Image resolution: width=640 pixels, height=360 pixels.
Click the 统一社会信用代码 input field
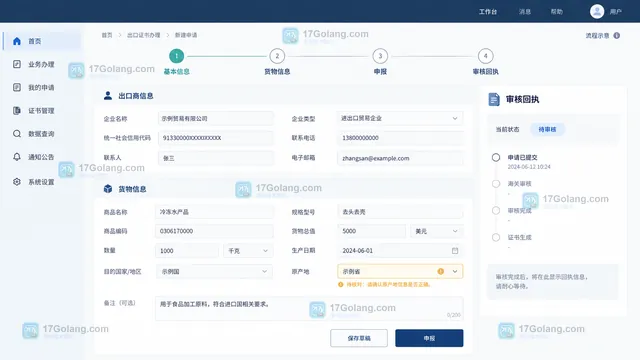tap(216, 138)
